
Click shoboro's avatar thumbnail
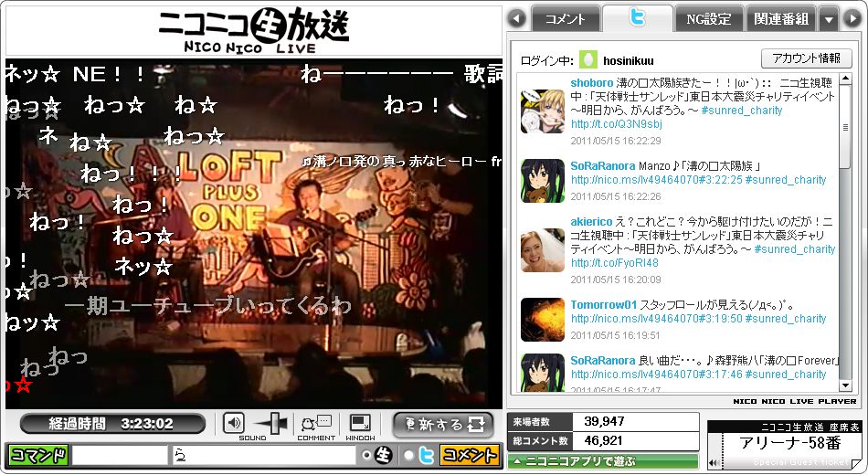tap(543, 111)
